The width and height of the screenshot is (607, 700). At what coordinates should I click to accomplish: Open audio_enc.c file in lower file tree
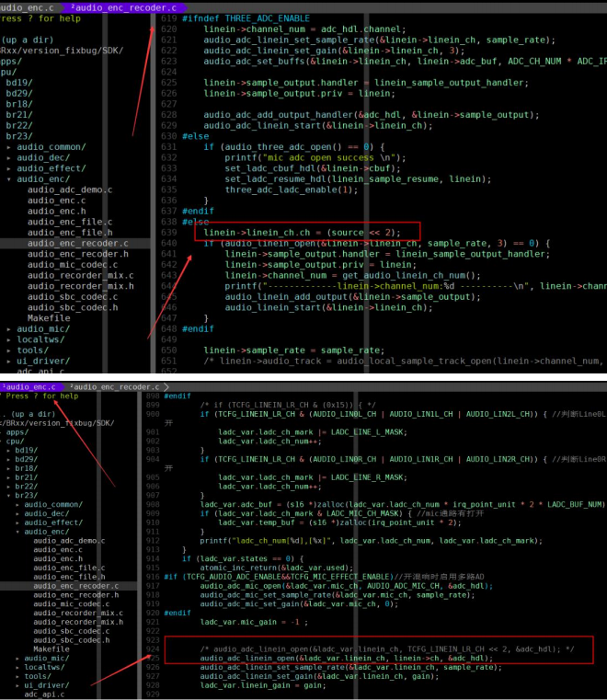pos(58,549)
